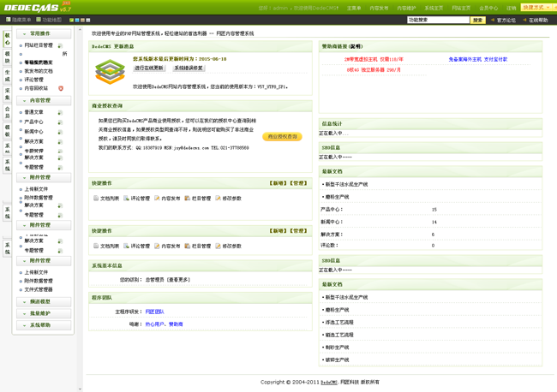The image size is (557, 392).
Task: Click the document icon beside 网站栏目管理
Action: (x=60, y=45)
